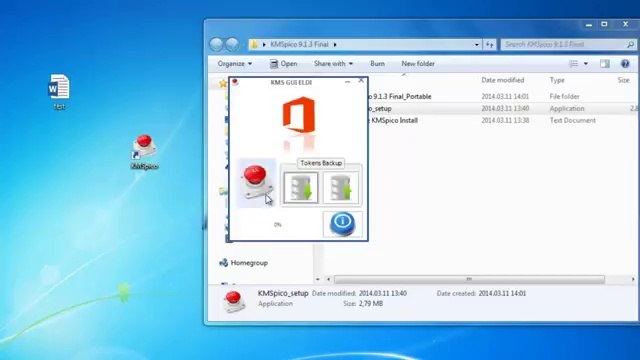Click the Text Document type cell
The image size is (640, 360).
(x=573, y=120)
